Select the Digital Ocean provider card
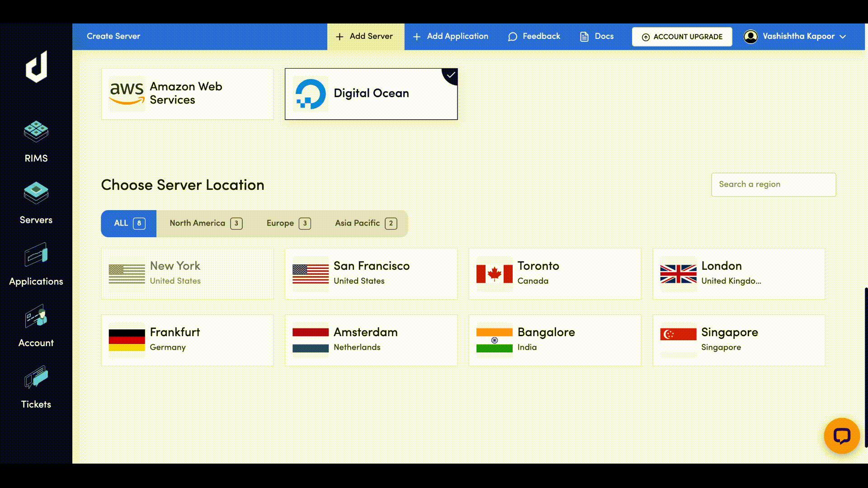Viewport: 868px width, 488px height. tap(371, 94)
